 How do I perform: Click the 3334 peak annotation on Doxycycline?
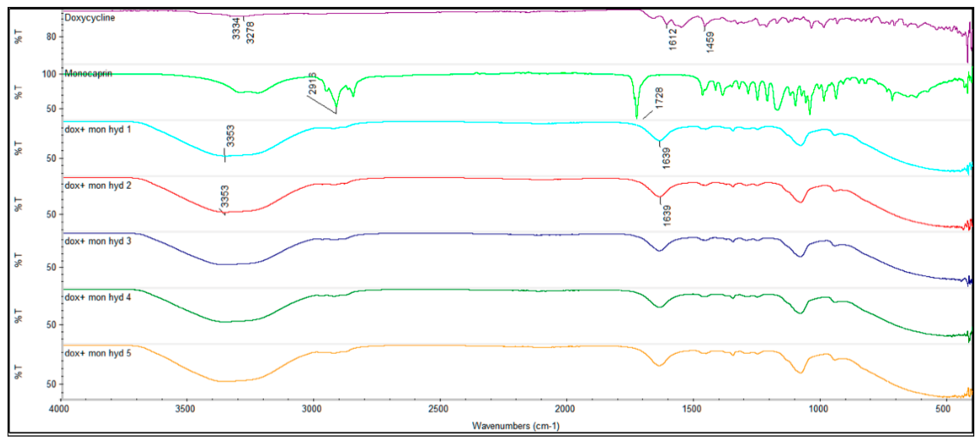point(236,28)
